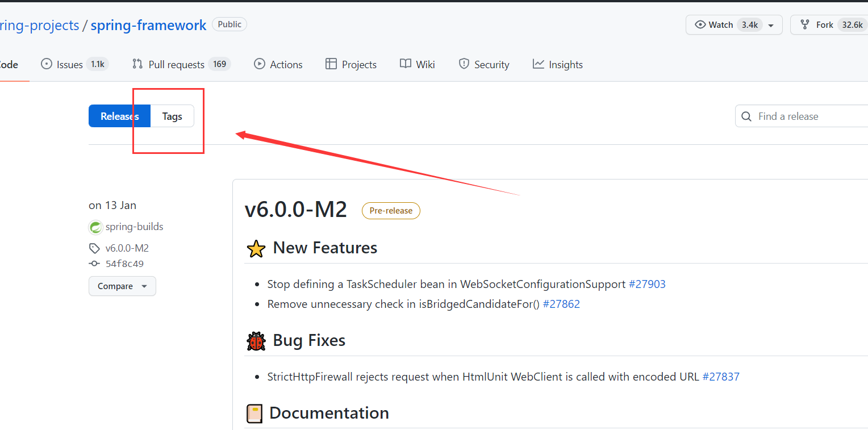Open the Security tab

[484, 64]
